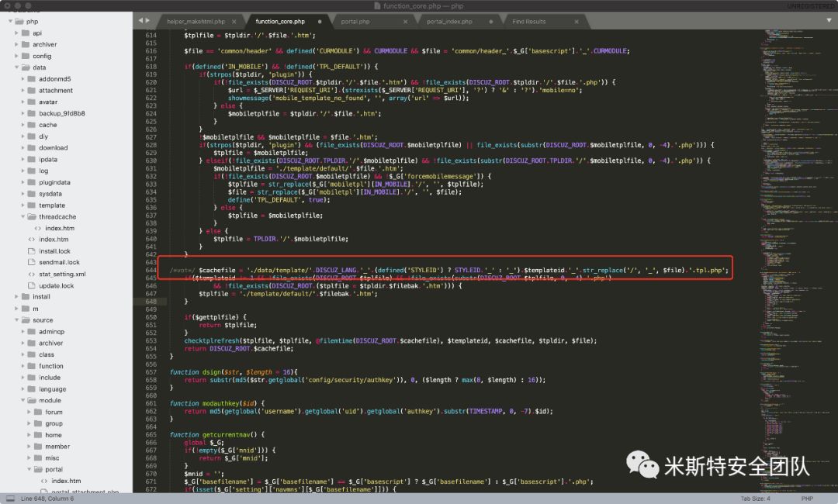Select the plugindata folder
The width and height of the screenshot is (838, 504).
(x=54, y=182)
